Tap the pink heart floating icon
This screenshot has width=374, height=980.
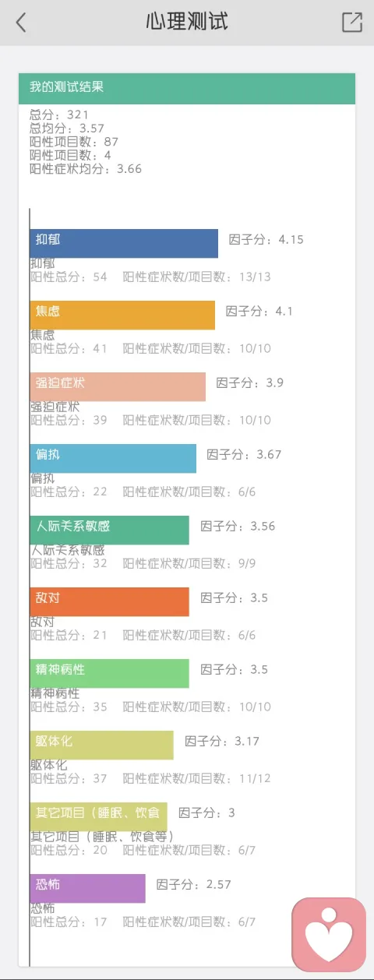[x=329, y=934]
